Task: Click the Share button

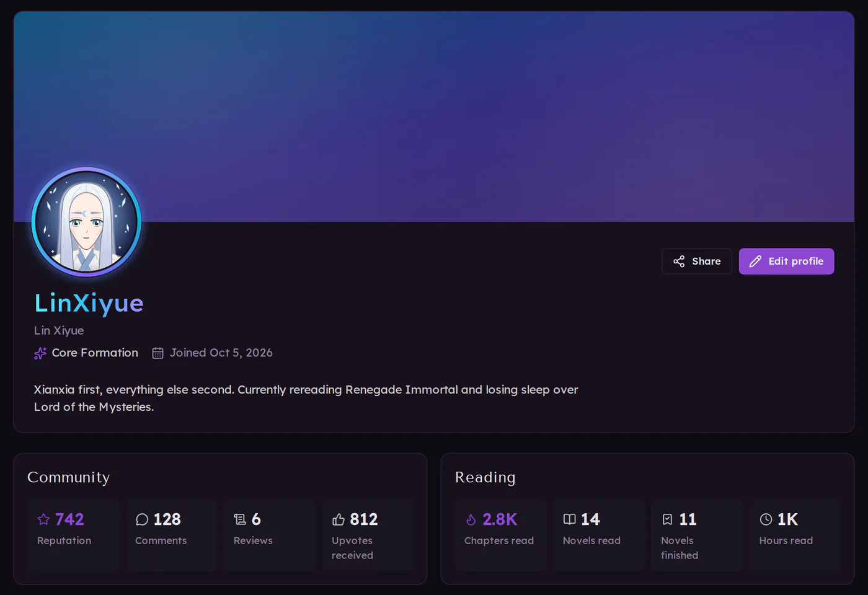Action: [x=697, y=262]
